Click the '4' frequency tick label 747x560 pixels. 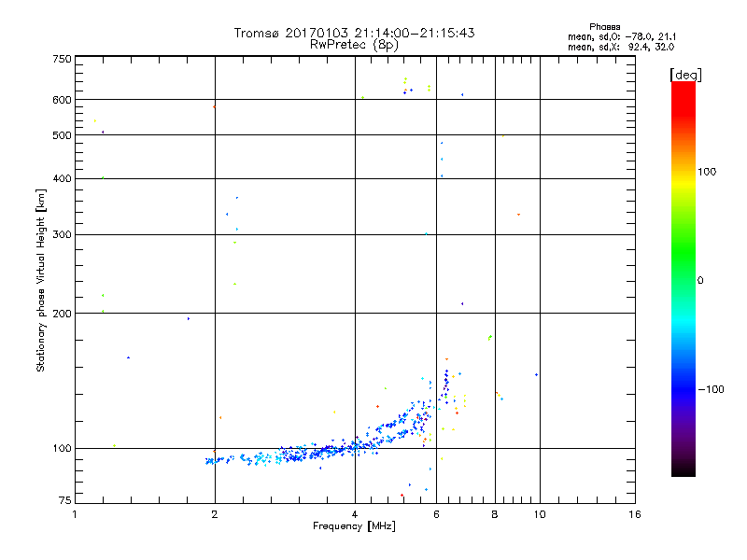coord(355,514)
